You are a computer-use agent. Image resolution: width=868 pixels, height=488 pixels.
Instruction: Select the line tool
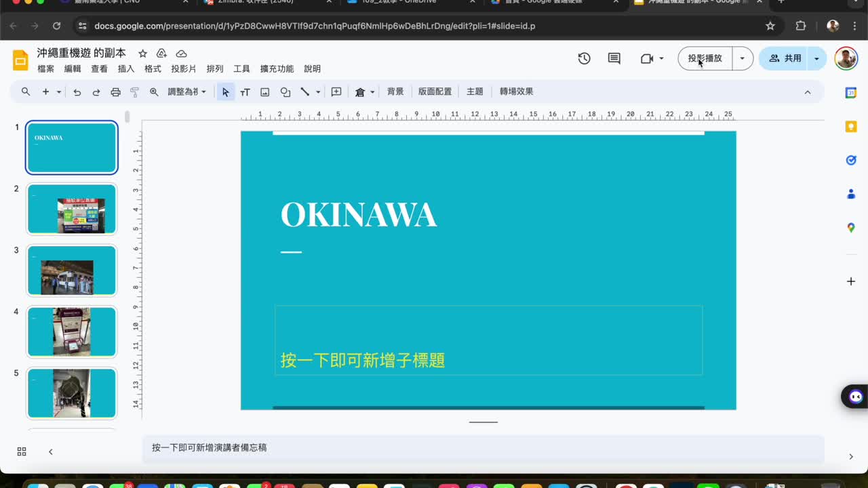coord(305,91)
